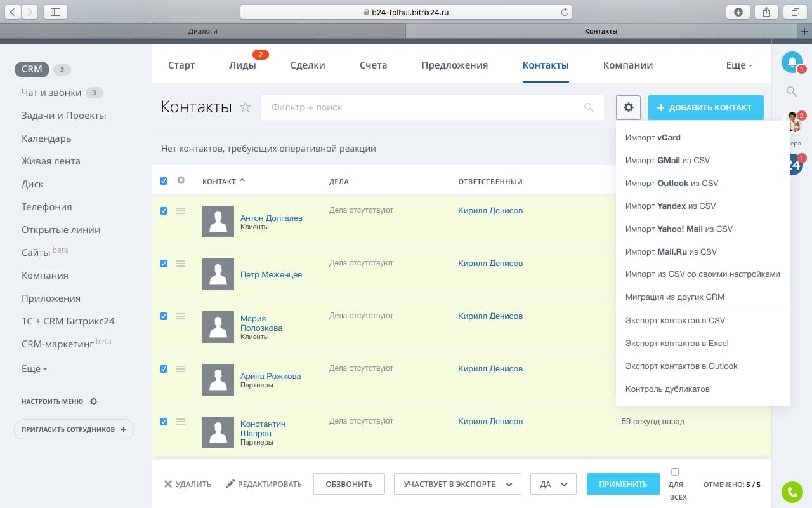
Task: Toggle the select-all checkbox in the table header
Action: pos(164,181)
